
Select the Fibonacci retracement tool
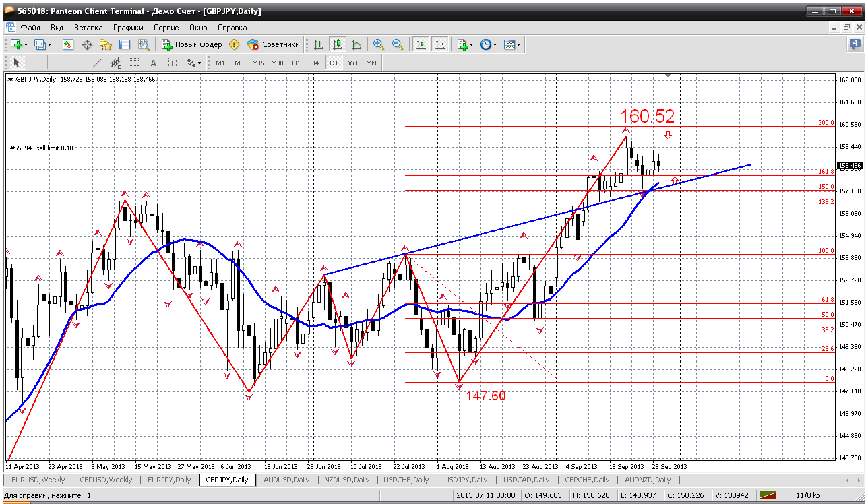click(135, 63)
